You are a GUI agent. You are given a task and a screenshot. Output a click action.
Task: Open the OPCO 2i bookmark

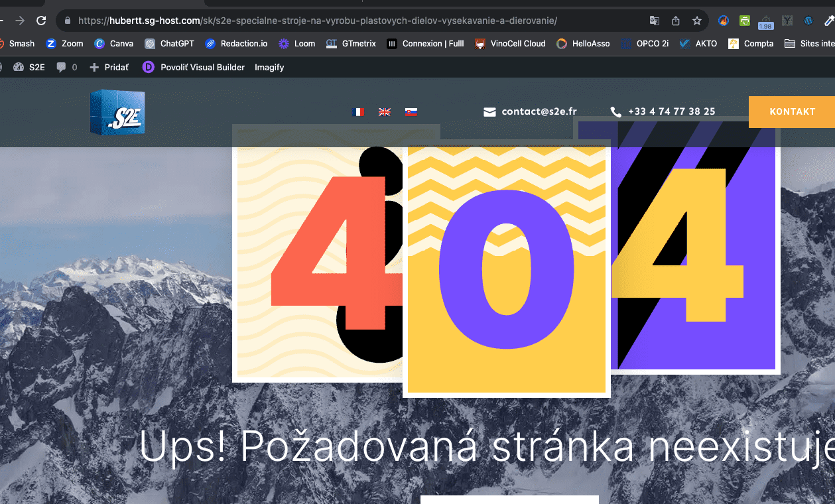645,44
